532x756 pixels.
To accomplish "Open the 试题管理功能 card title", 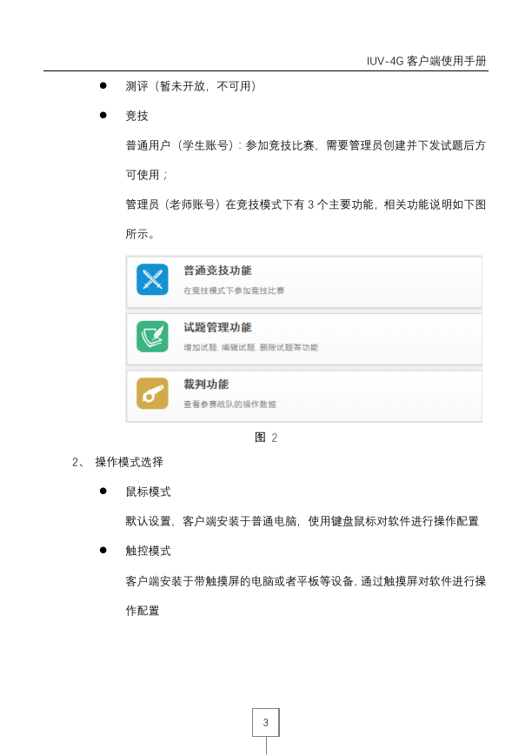I will point(217,327).
